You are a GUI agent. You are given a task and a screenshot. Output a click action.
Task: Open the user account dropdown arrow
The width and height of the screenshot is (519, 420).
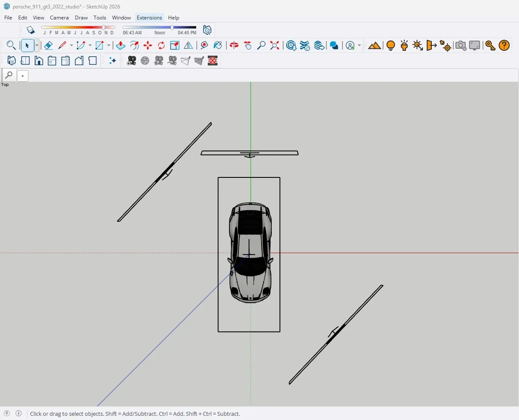[359, 45]
